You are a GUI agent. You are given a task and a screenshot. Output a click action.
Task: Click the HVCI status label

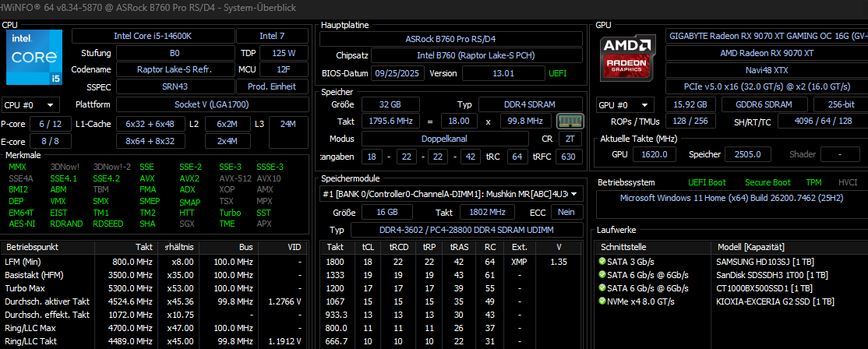(848, 182)
